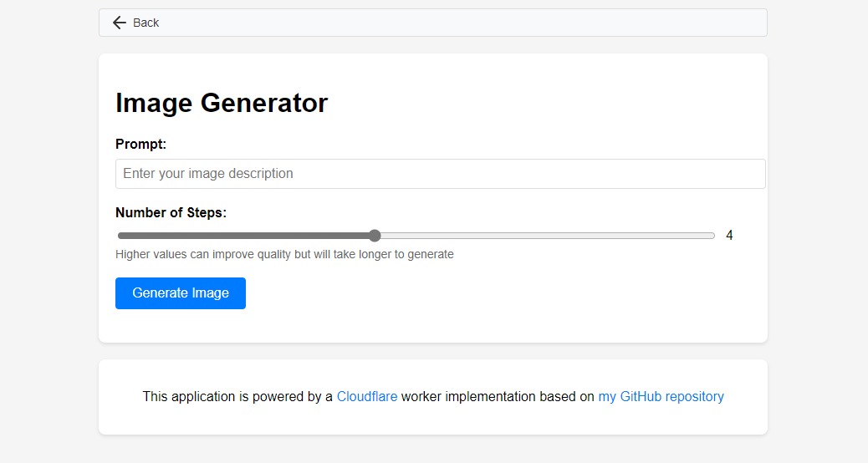868x463 pixels.
Task: Focus the image description prompt field
Action: point(440,174)
